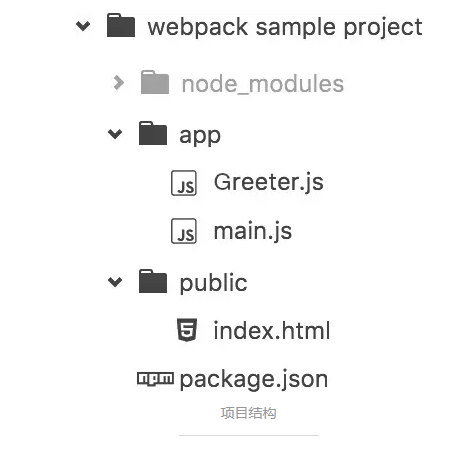
Task: Select the webpack sample project label
Action: coord(285,27)
